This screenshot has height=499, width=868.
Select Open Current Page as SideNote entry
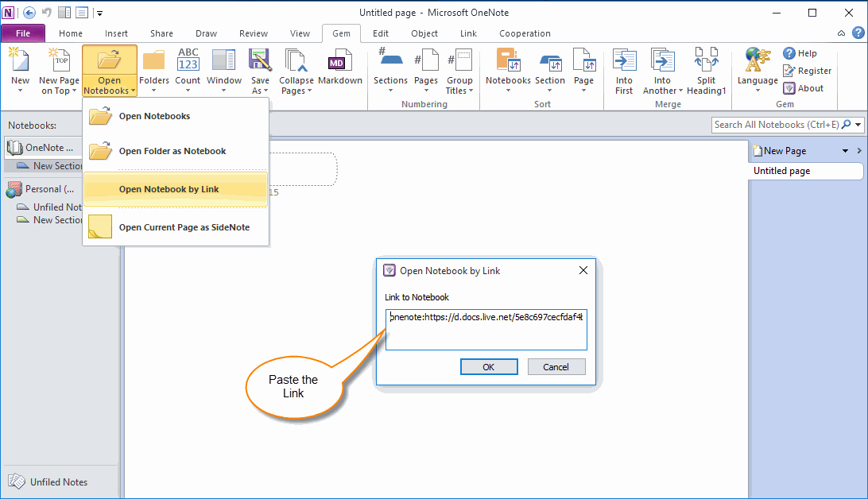click(x=176, y=227)
